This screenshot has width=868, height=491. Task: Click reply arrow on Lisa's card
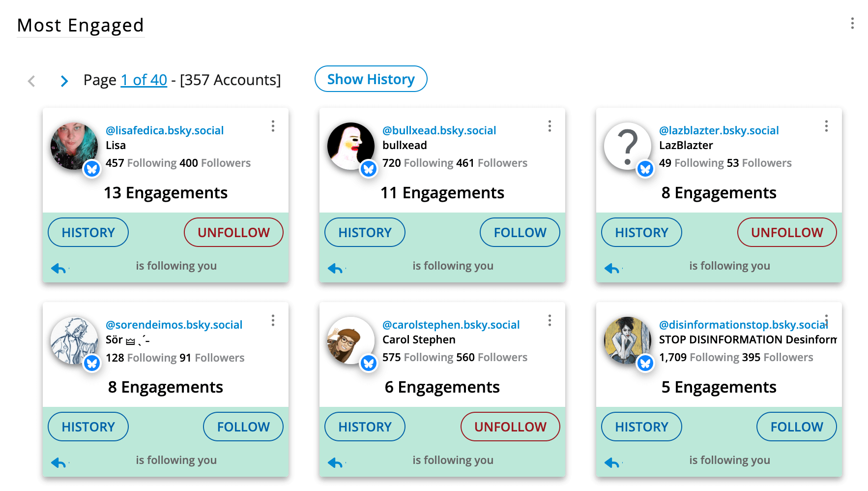59,268
